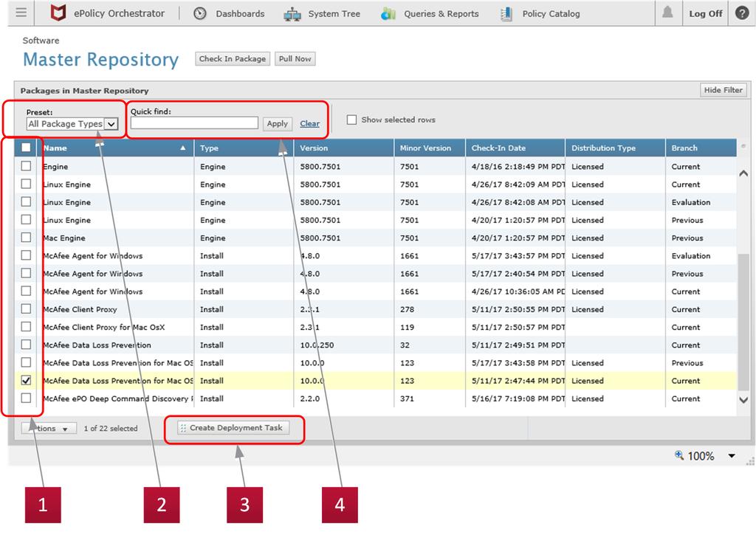This screenshot has width=756, height=535.
Task: Click the version cell 2.2.0
Action: (309, 398)
